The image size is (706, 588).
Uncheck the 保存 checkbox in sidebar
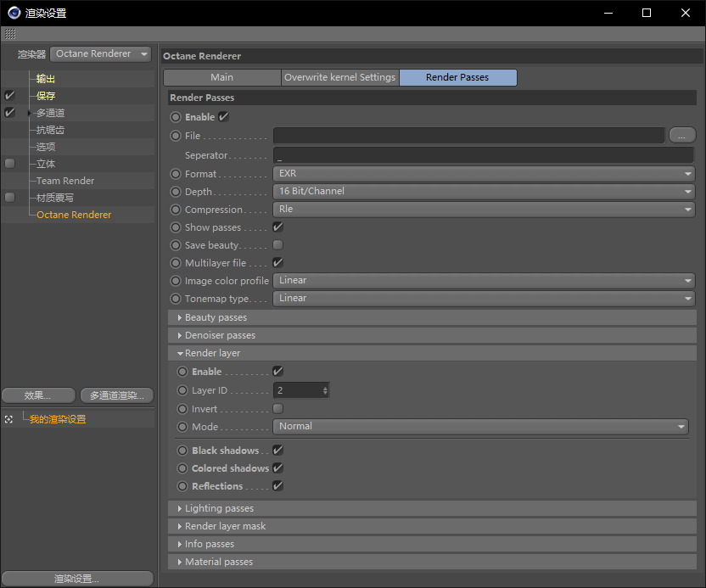[9, 95]
